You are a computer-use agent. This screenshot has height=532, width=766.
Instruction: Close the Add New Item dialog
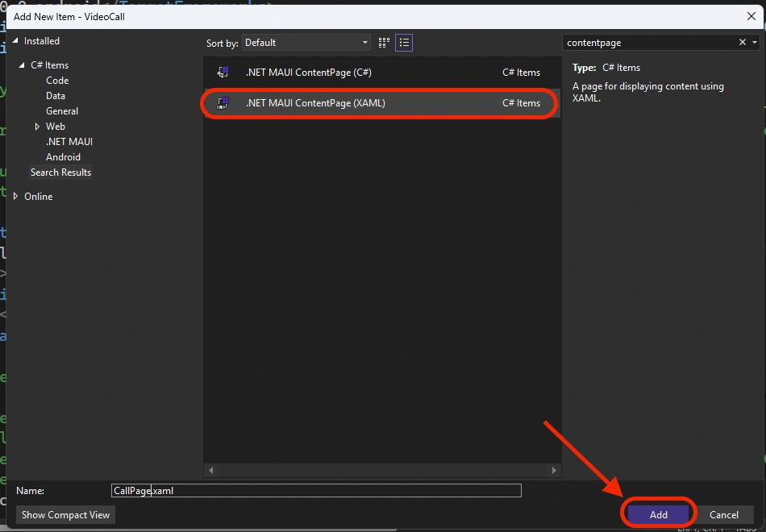click(751, 16)
